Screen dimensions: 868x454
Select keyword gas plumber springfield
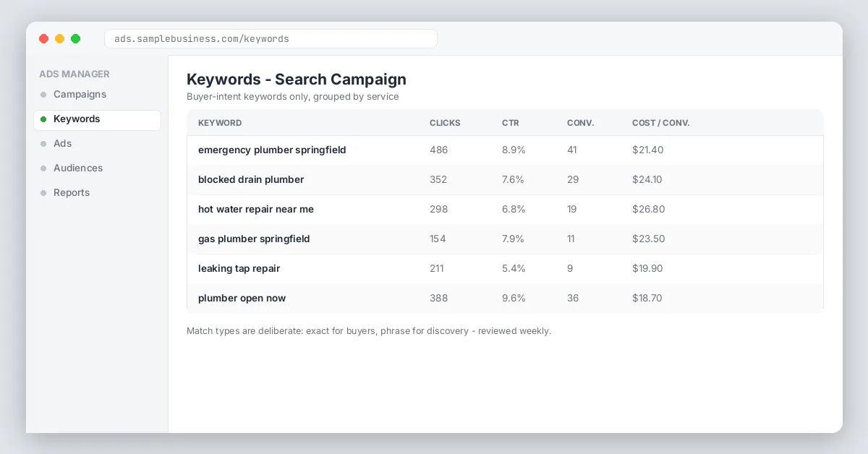[x=254, y=239]
